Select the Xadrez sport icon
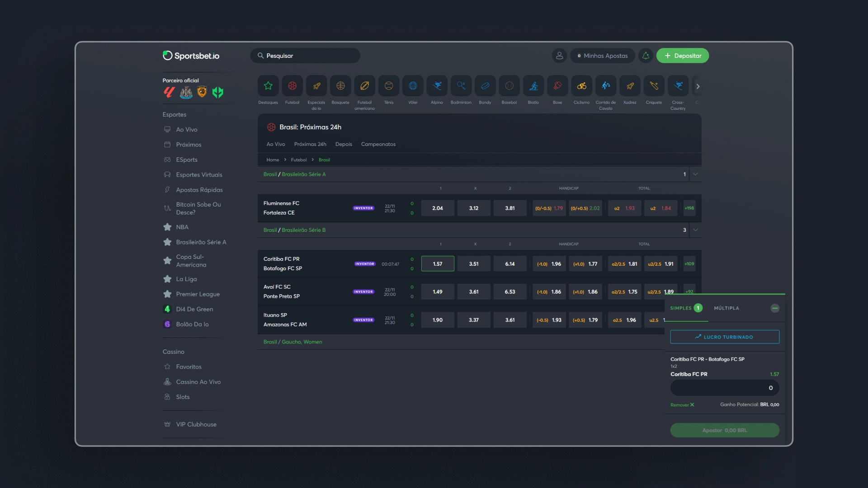Viewport: 868px width, 488px height. tap(630, 86)
